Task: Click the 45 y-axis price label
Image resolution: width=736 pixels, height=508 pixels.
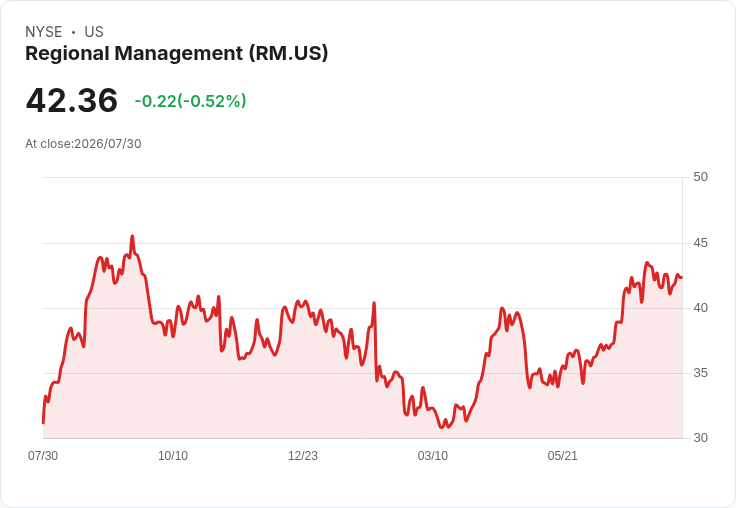Action: coord(700,243)
